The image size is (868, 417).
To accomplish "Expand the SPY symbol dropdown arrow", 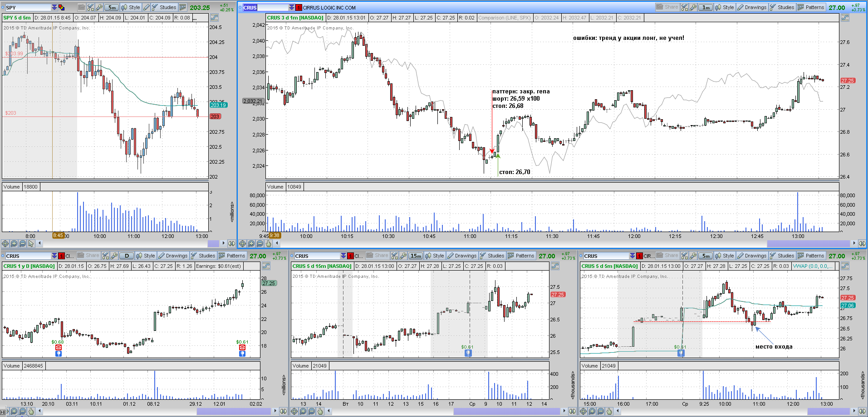I will pyautogui.click(x=54, y=8).
